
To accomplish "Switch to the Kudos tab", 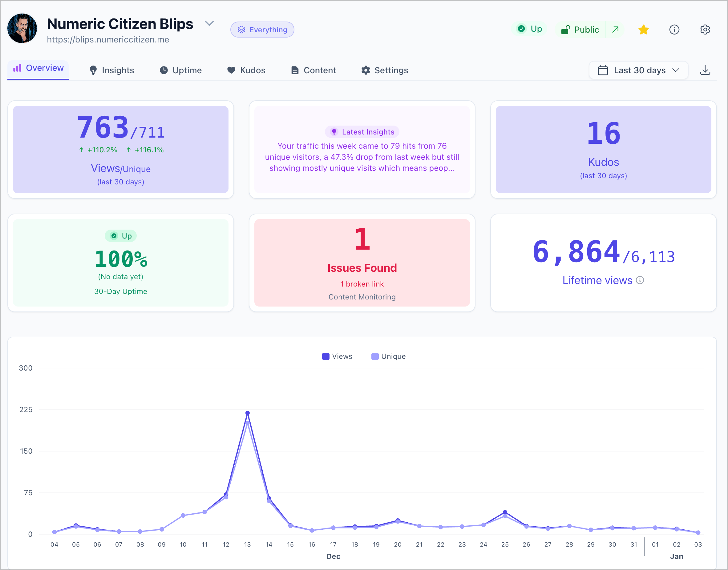I will (246, 70).
